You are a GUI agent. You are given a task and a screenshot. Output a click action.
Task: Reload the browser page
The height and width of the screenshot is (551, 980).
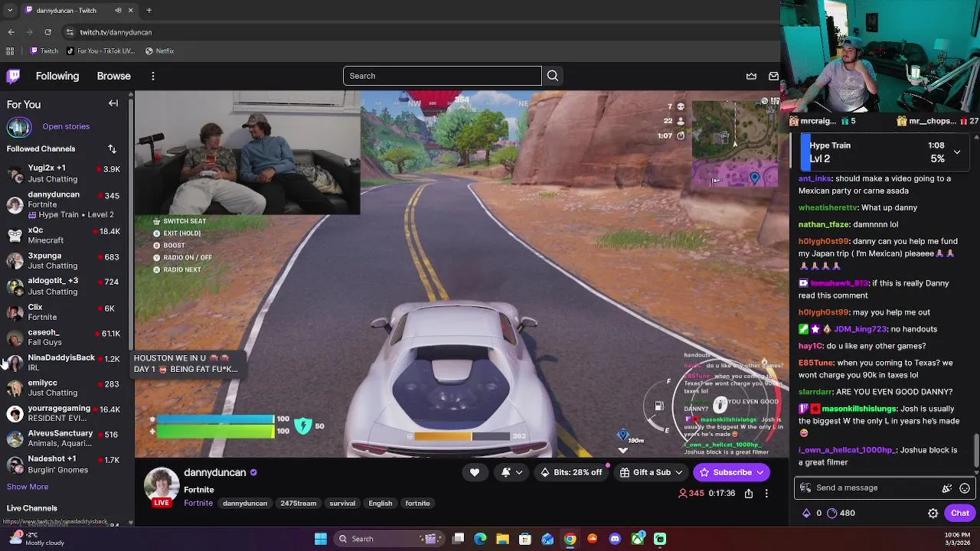[47, 32]
